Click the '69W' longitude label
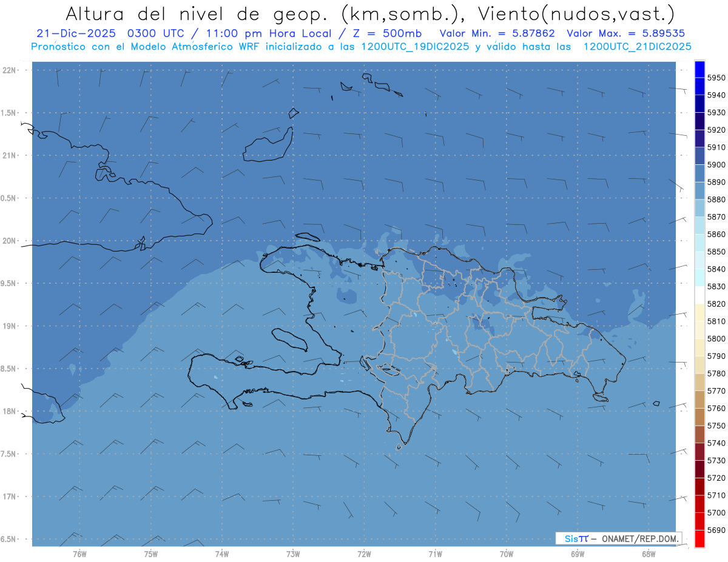728x562 pixels. (578, 554)
